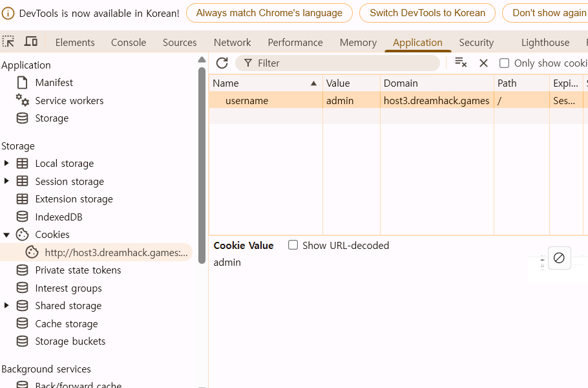
Task: Switch to the Performance tab
Action: coord(295,43)
